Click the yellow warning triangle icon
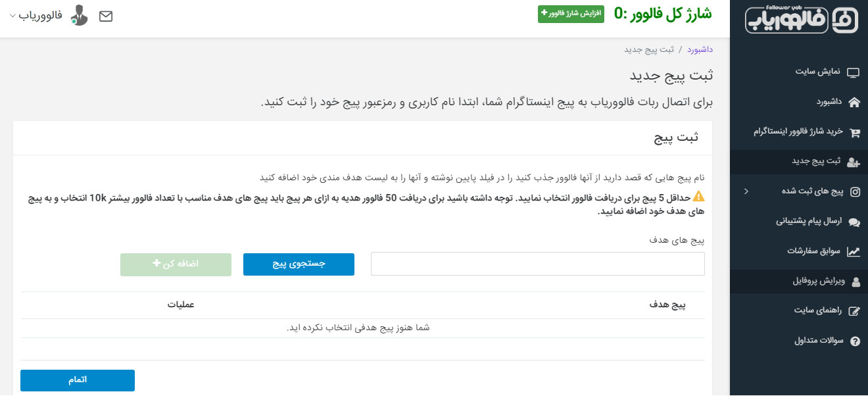 click(699, 196)
